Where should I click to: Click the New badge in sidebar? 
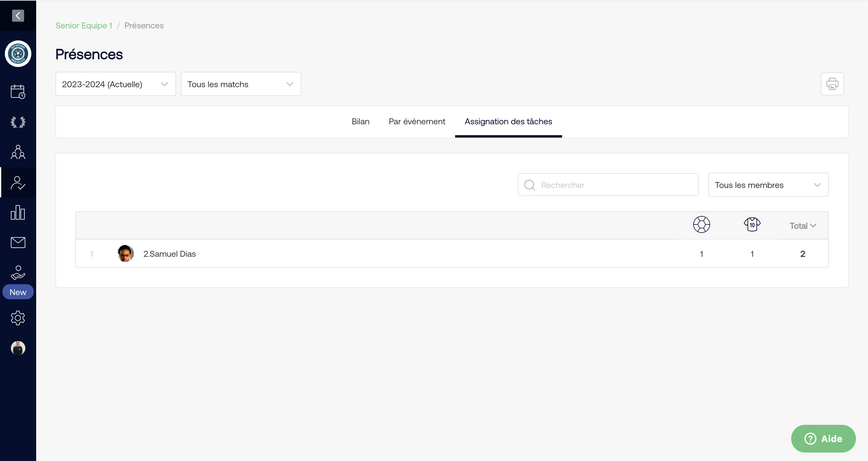[x=18, y=292]
